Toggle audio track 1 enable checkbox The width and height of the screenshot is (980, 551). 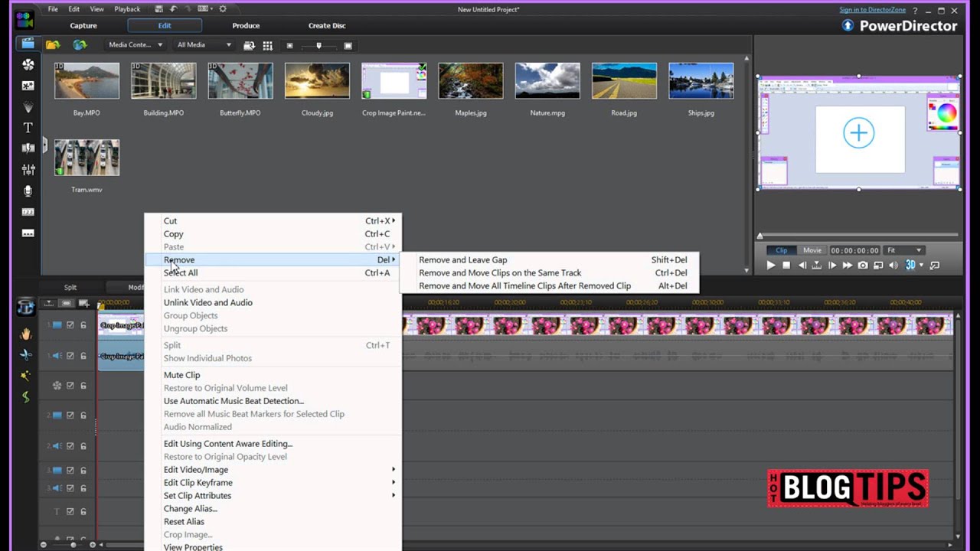coord(70,356)
